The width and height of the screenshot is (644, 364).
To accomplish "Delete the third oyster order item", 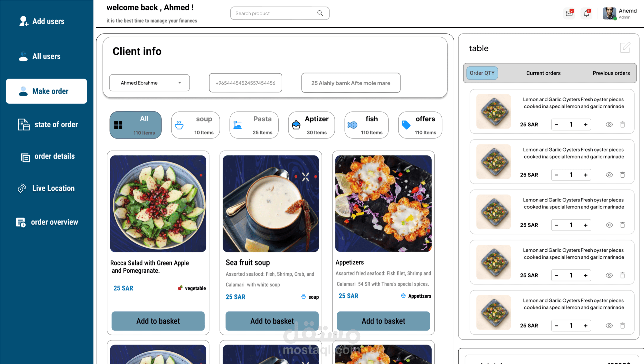I will [x=623, y=225].
